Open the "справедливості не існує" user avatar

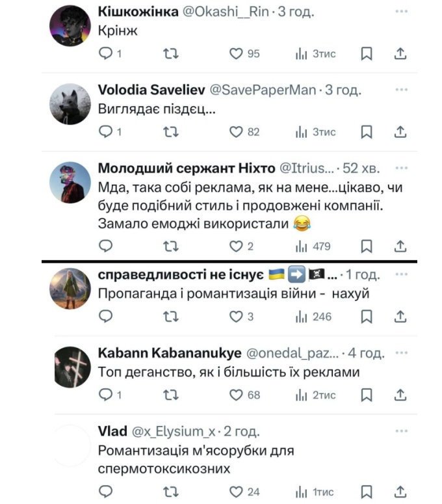tap(70, 289)
